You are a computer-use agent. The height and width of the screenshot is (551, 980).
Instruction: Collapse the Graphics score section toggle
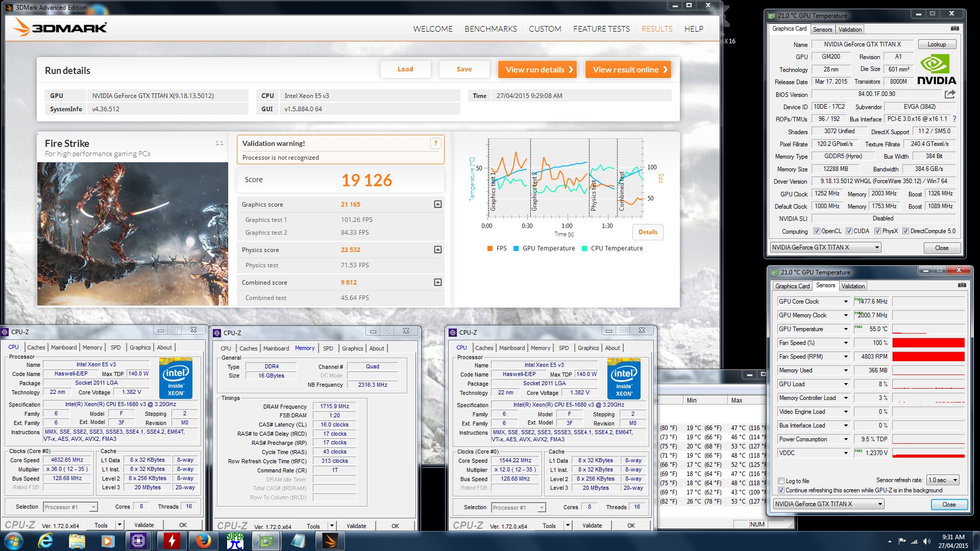(x=437, y=204)
